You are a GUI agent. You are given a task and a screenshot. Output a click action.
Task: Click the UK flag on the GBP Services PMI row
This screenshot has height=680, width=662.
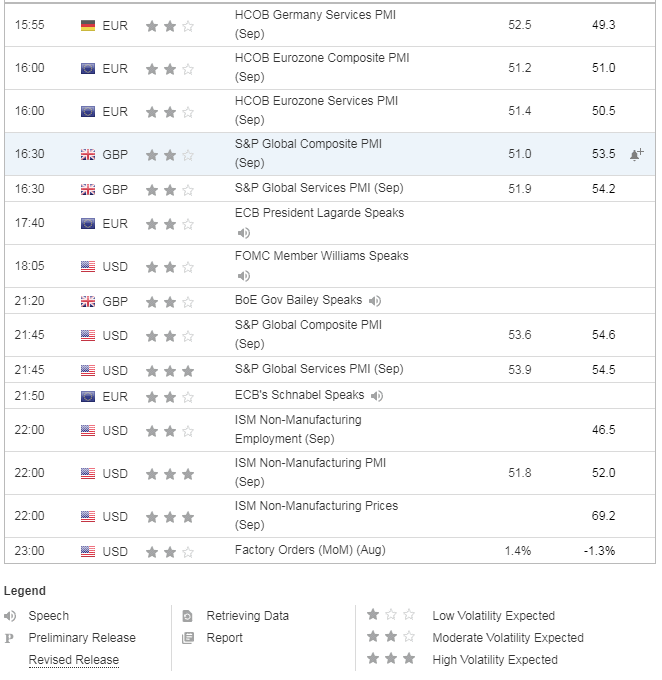[x=88, y=190]
